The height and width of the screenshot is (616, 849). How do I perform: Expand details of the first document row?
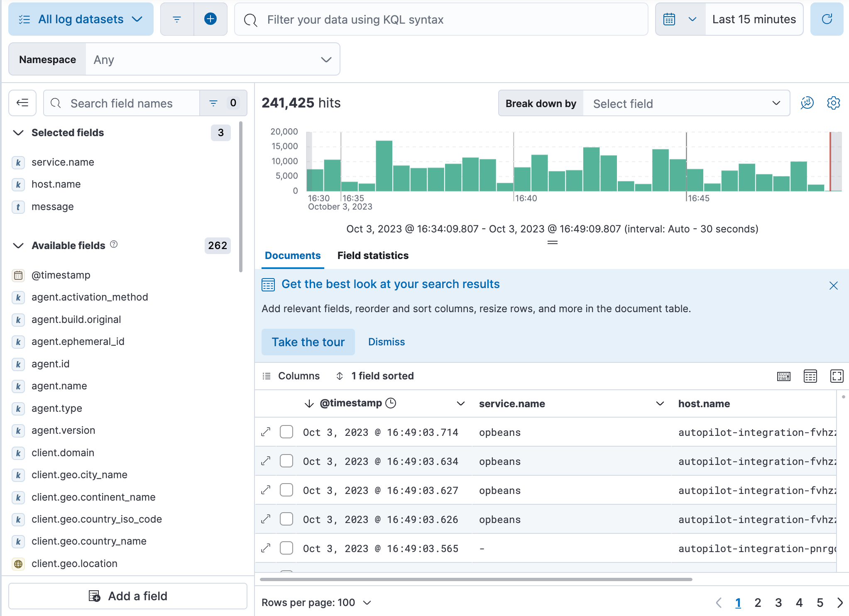tap(266, 432)
